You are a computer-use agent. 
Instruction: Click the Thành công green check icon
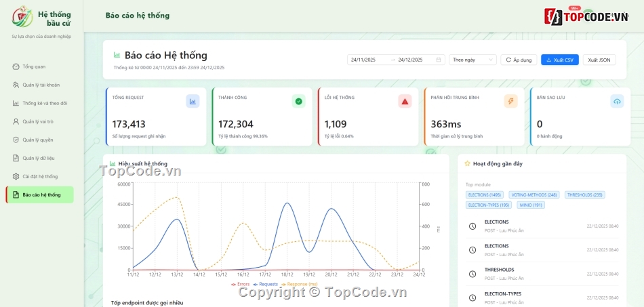click(x=298, y=101)
